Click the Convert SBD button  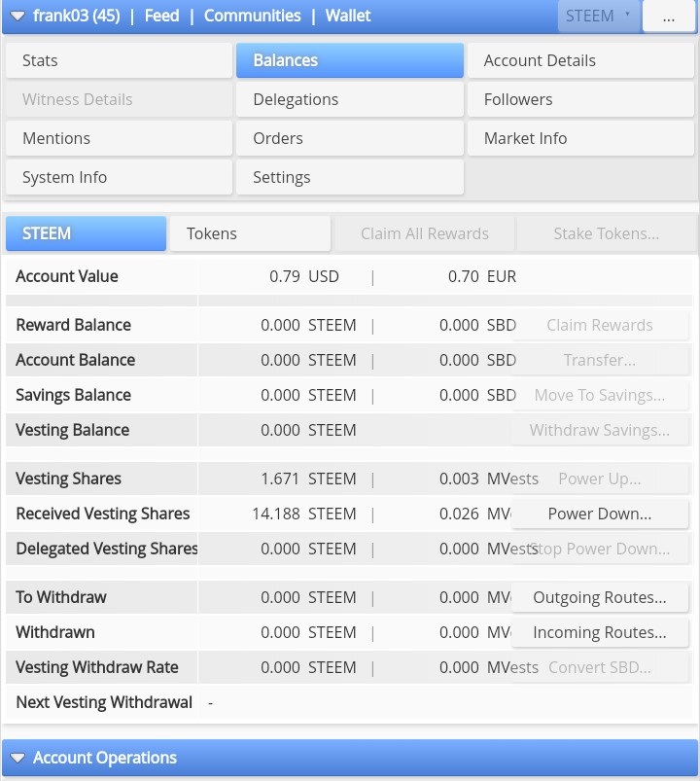(x=600, y=667)
